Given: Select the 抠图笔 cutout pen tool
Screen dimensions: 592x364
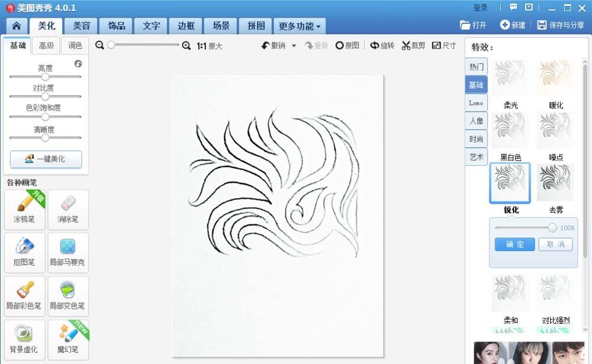Looking at the screenshot, I should pyautogui.click(x=24, y=253).
